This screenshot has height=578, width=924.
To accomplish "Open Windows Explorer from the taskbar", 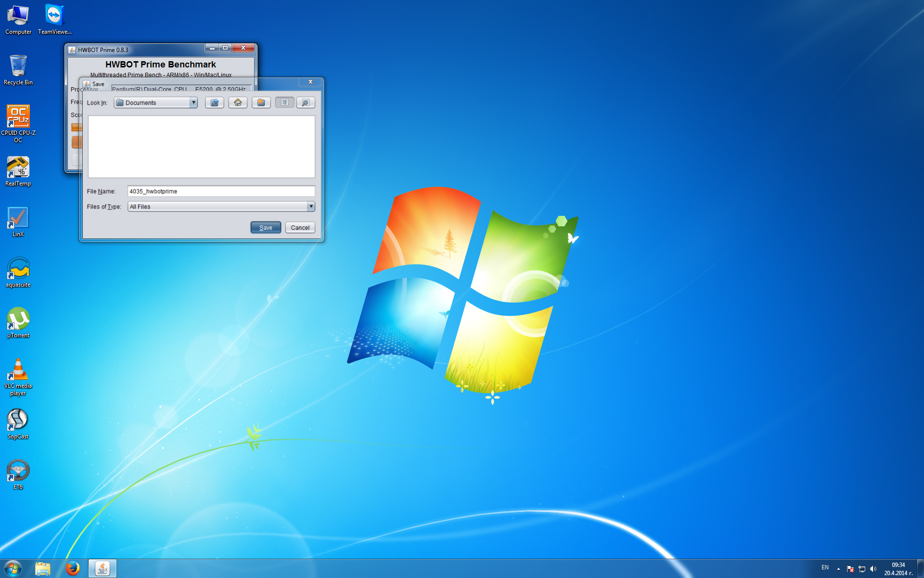I will click(x=43, y=568).
